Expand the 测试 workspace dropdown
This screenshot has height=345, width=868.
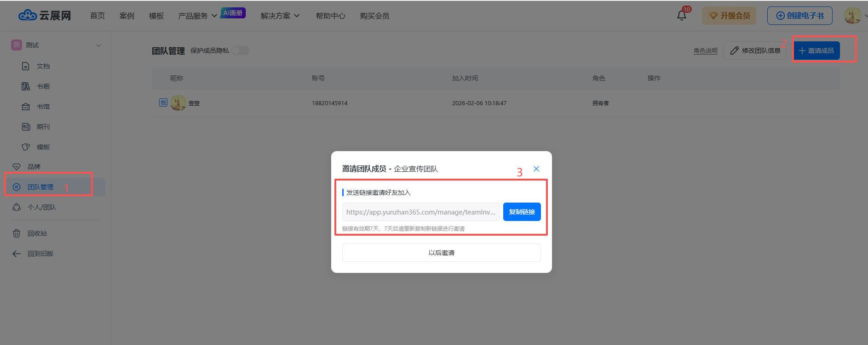pyautogui.click(x=98, y=45)
